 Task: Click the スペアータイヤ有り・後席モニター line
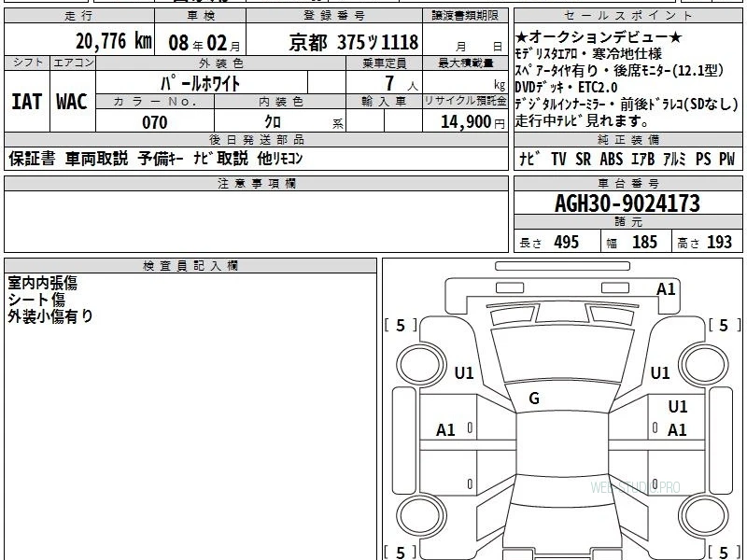(619, 71)
